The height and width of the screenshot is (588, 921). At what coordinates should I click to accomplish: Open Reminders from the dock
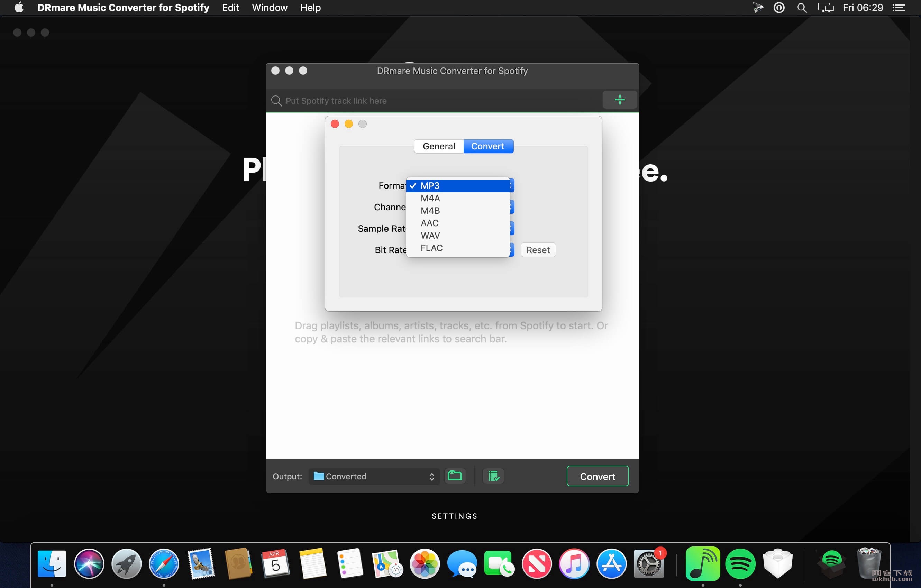350,563
